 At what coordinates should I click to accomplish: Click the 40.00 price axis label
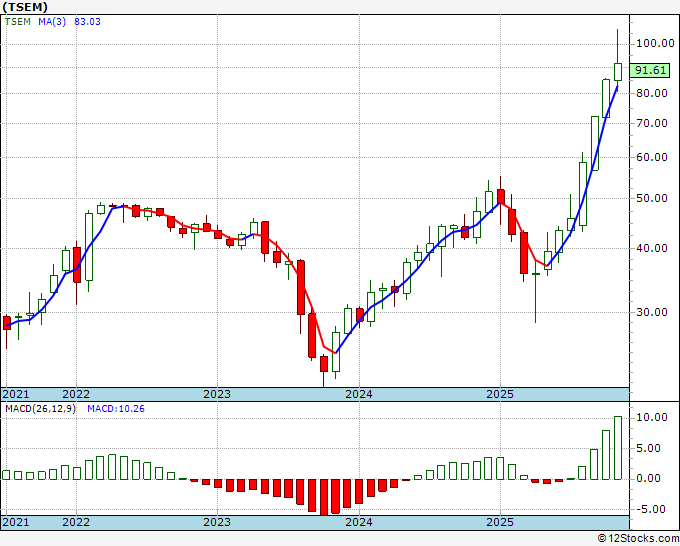651,248
